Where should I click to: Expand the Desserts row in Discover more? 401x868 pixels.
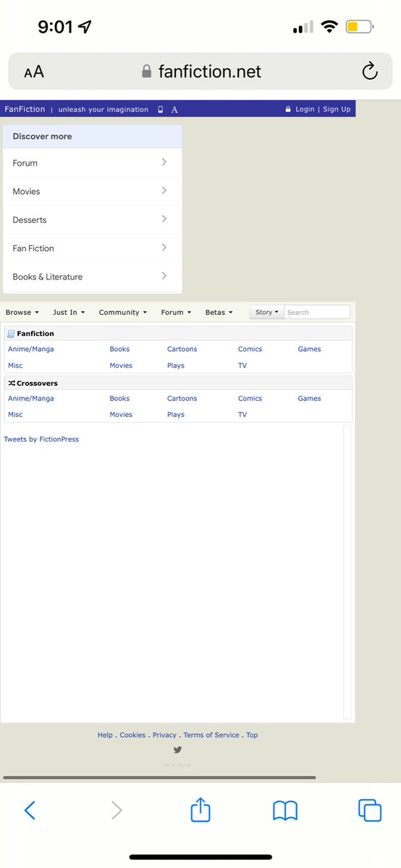click(93, 220)
